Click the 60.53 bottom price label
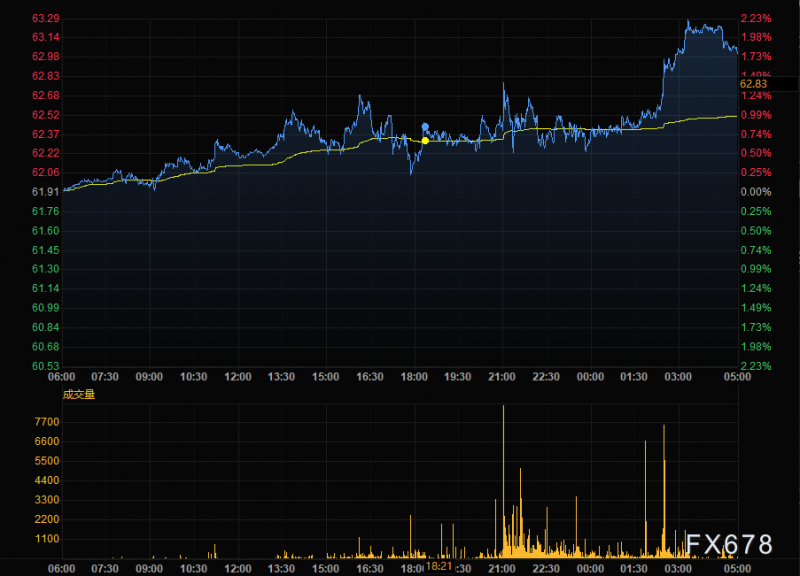 [46, 366]
